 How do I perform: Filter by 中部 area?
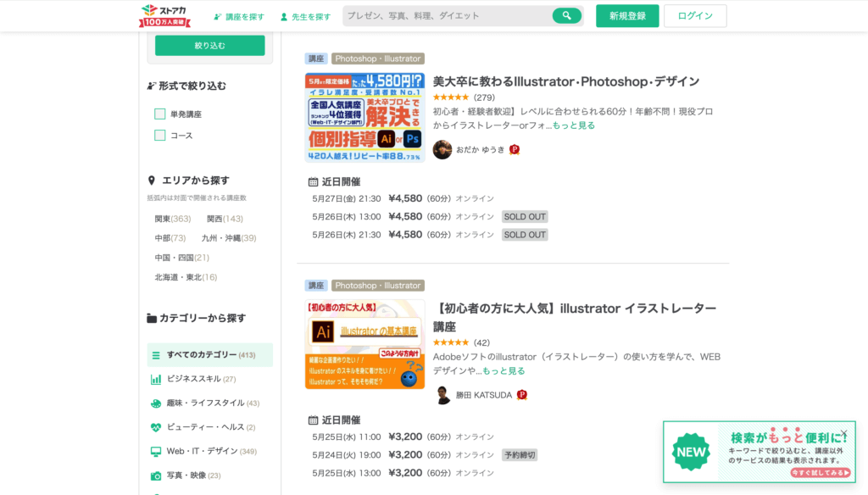[x=170, y=238]
